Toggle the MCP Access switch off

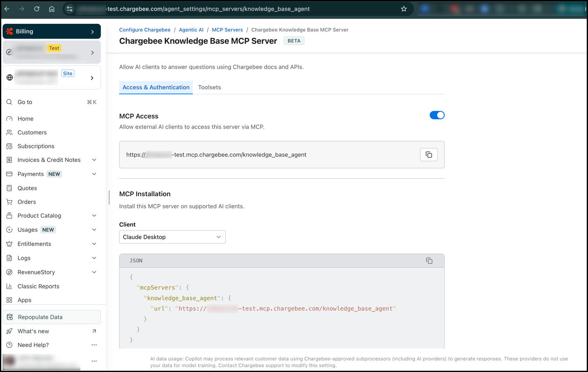(x=437, y=115)
